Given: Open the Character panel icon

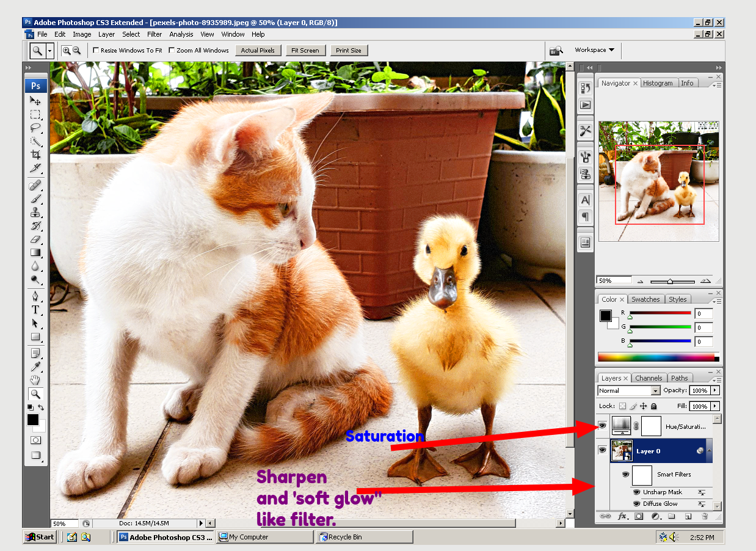Looking at the screenshot, I should click(x=585, y=200).
